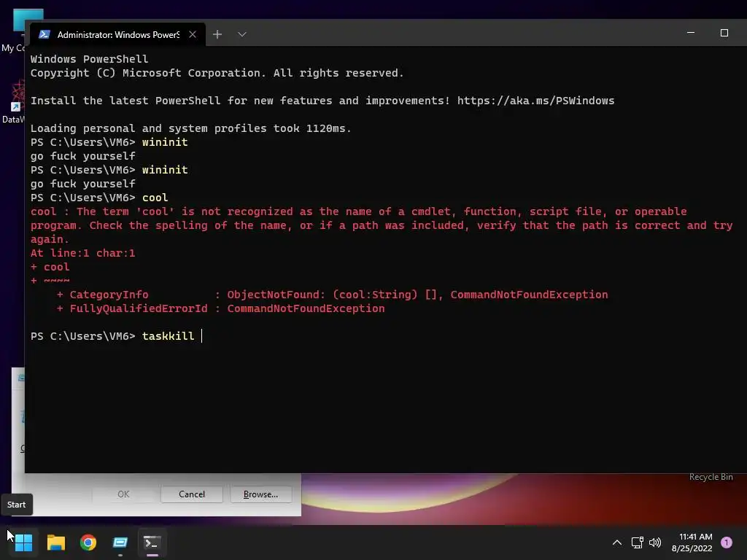The width and height of the screenshot is (747, 560).
Task: Click Cancel in the Run dialog
Action: point(192,494)
